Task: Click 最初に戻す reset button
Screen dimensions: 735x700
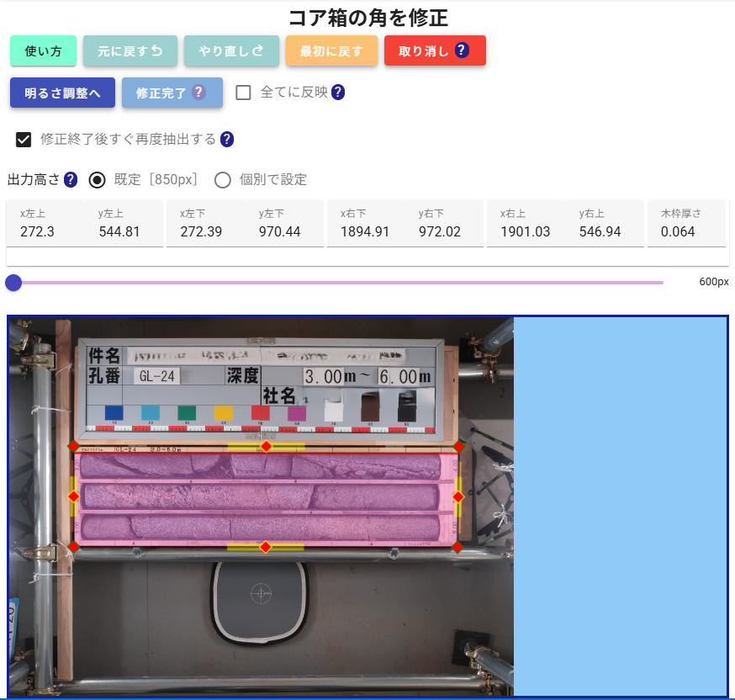Action: click(332, 50)
